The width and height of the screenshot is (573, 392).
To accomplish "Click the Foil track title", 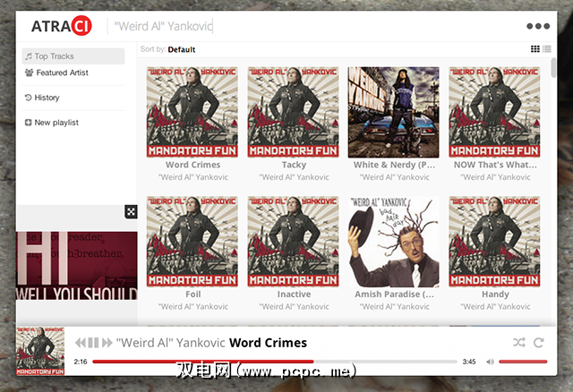I will [193, 294].
